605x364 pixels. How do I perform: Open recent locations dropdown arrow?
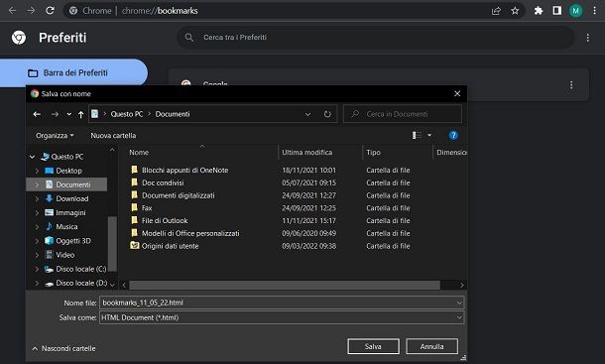click(x=68, y=114)
